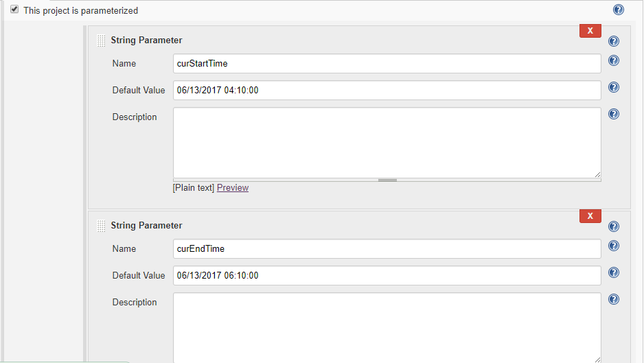Click the first Description resize bar handle
The image size is (644, 363).
(x=387, y=180)
